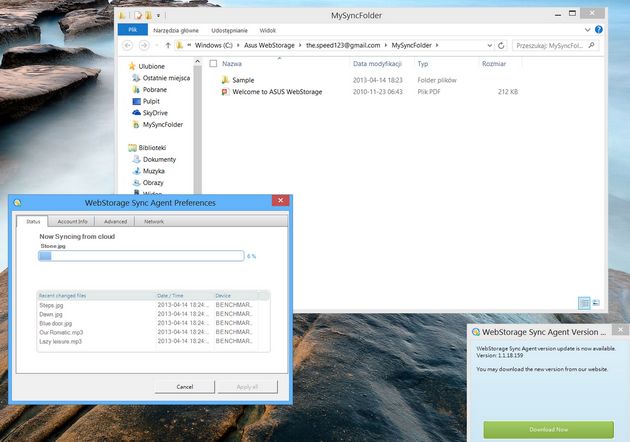Screen dimensions: 630x442
Task: Switch to the Account Info tab
Action: click(x=72, y=221)
